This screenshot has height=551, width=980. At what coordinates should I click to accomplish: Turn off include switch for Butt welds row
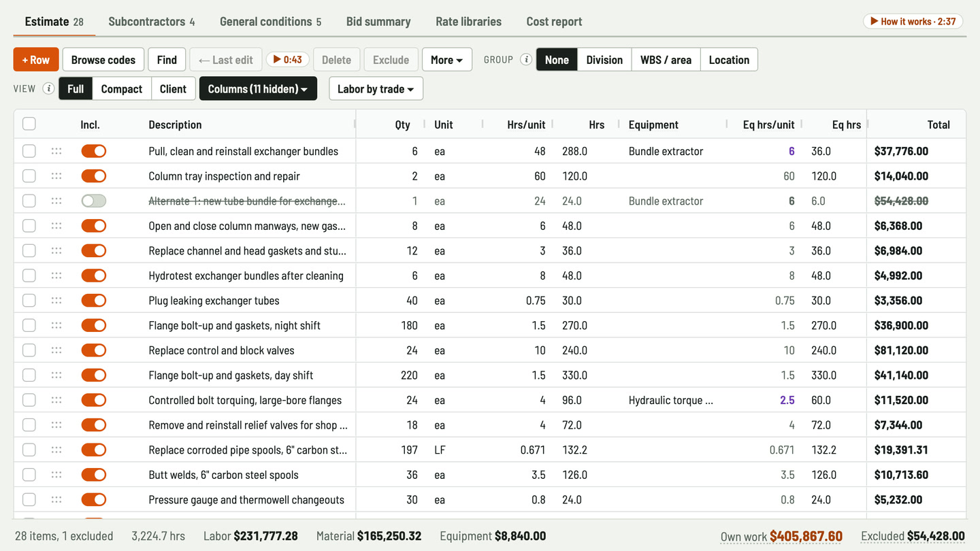pyautogui.click(x=94, y=475)
